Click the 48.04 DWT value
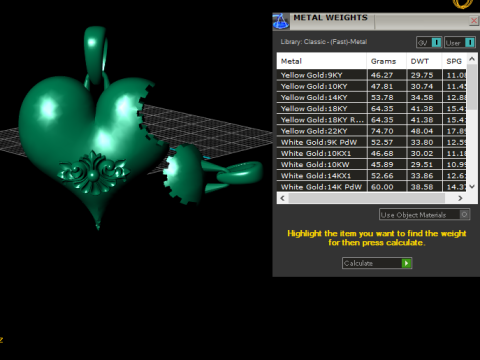The image size is (480, 360). 422,131
